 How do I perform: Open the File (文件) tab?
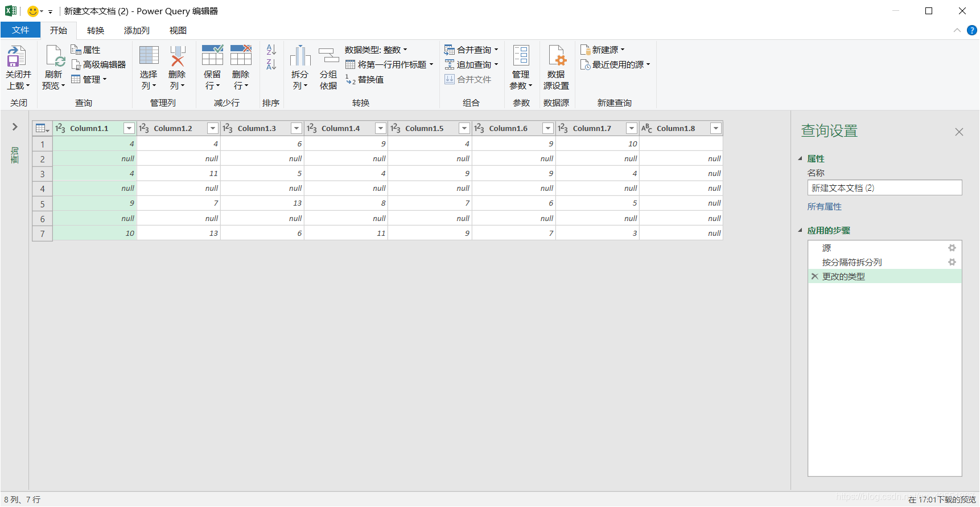[x=20, y=30]
